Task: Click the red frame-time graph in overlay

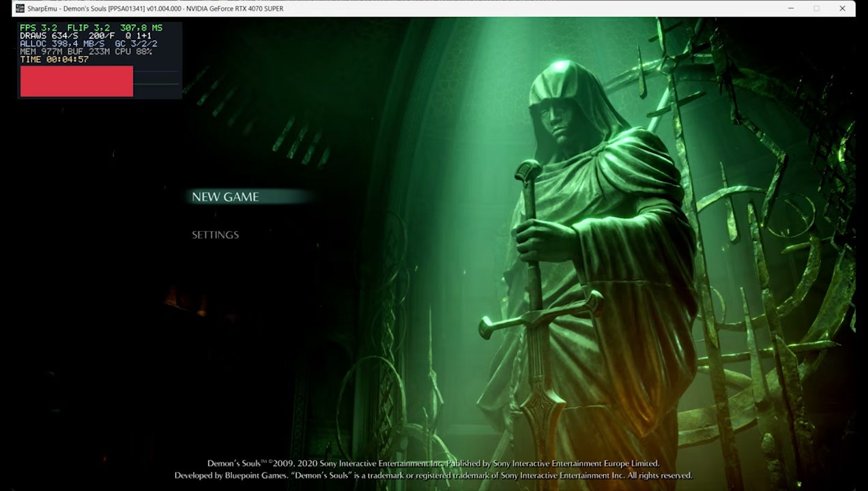Action: [76, 81]
